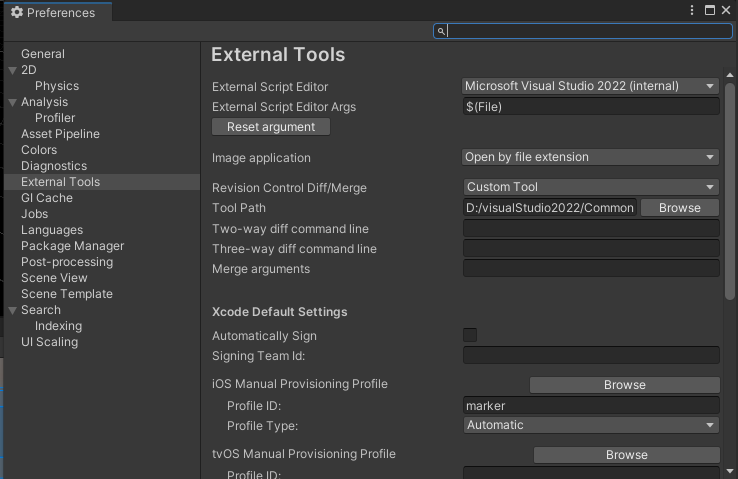738x479 pixels.
Task: Open the Preferences window options kebab menu
Action: (692, 10)
